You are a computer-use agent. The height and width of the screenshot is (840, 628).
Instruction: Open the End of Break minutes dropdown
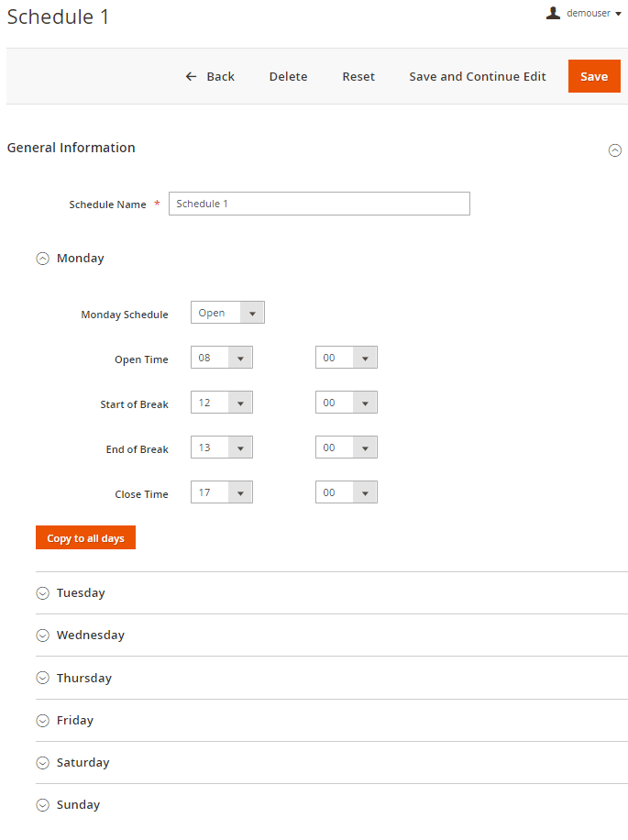pyautogui.click(x=346, y=448)
